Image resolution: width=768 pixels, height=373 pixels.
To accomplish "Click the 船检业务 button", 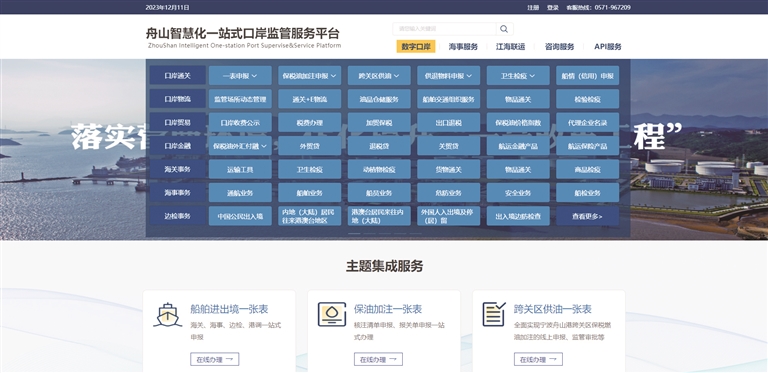I will (587, 192).
